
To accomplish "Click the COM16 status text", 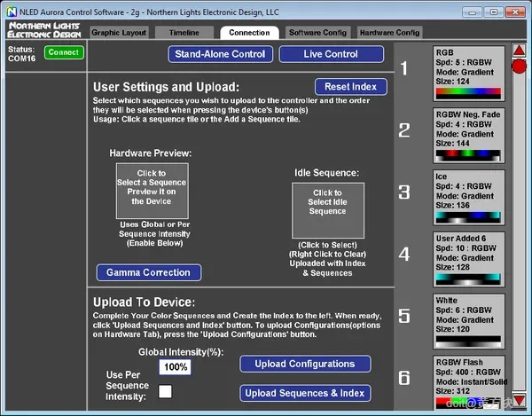I will [x=21, y=59].
